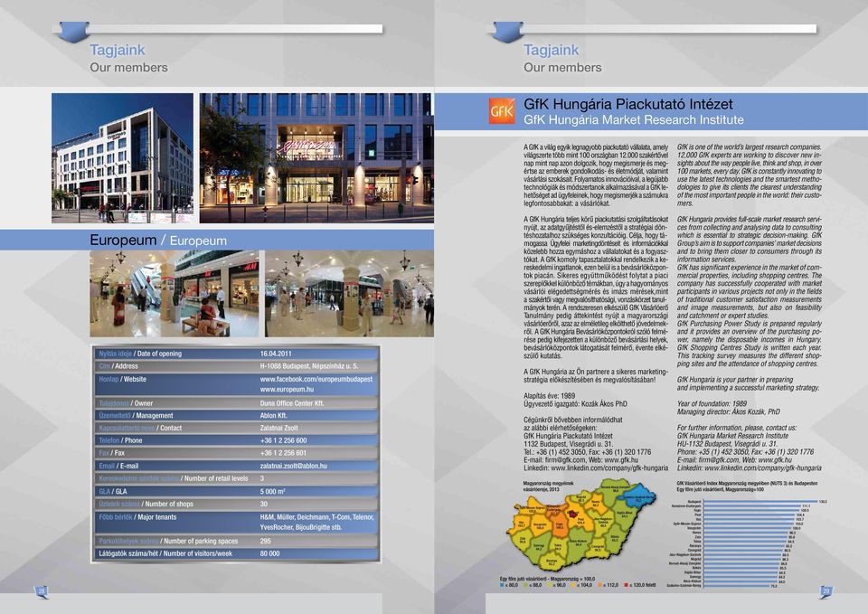Click the orange GfK logo
The width and height of the screenshot is (868, 614).
click(x=502, y=110)
